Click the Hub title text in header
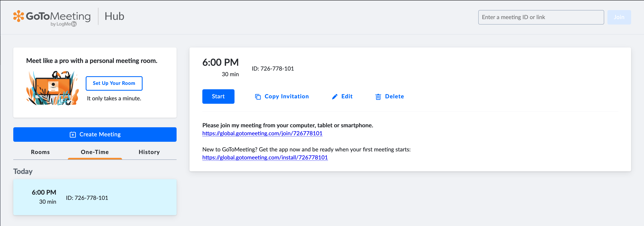This screenshot has height=226, width=644. [x=114, y=16]
